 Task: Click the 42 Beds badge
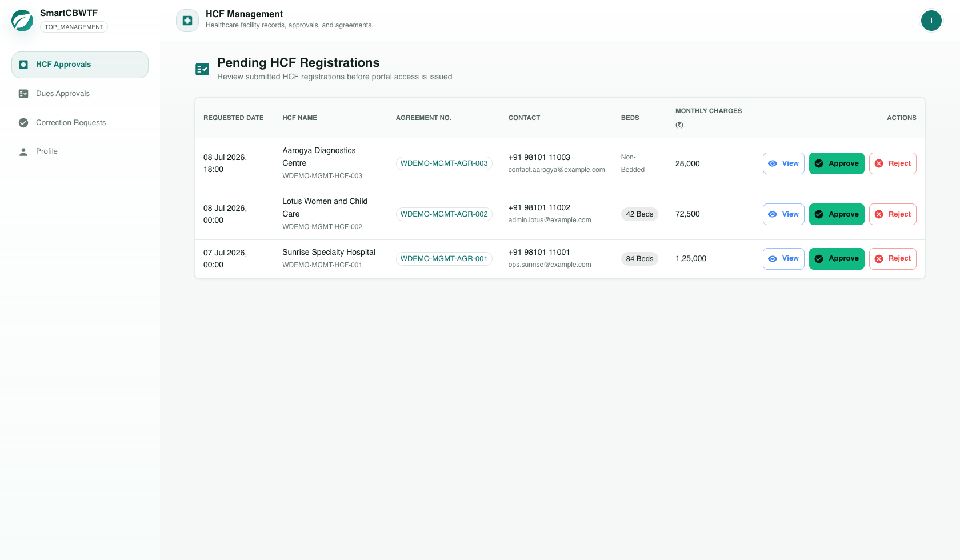click(x=639, y=214)
